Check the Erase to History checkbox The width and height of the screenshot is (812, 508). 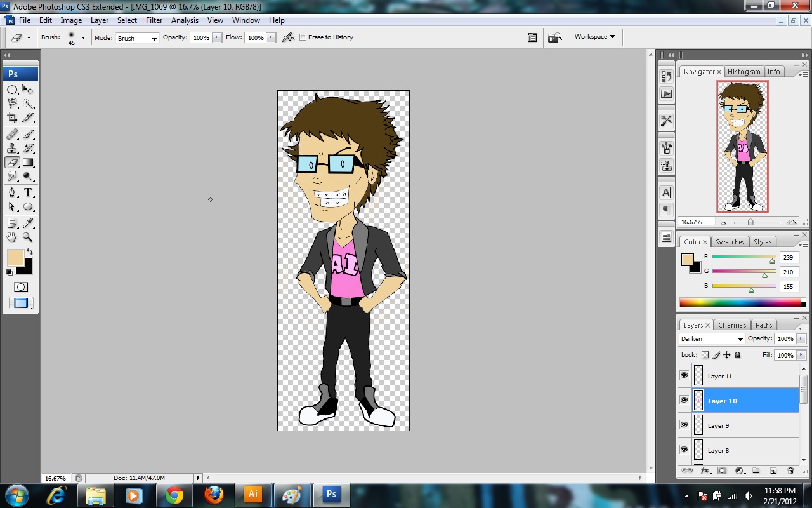point(303,37)
